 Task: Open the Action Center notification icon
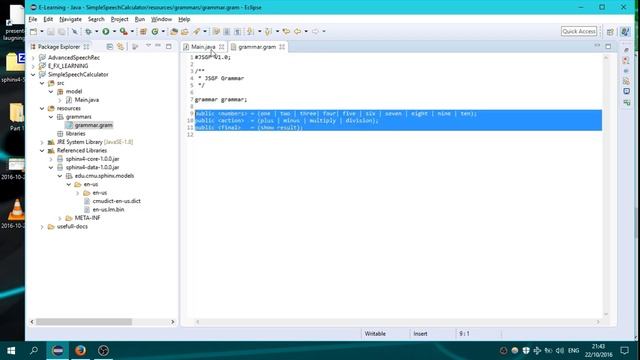(624, 350)
